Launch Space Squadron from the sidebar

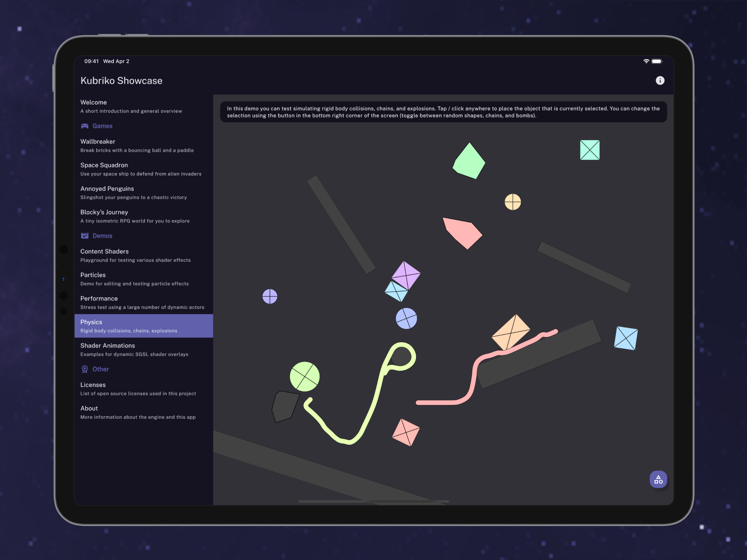coord(144,169)
